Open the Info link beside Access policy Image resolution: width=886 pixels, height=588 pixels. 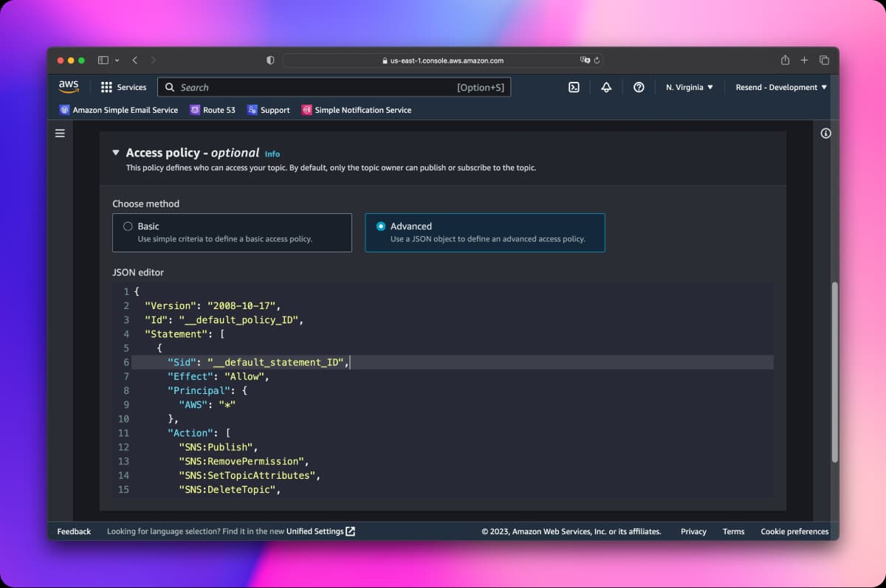click(272, 153)
